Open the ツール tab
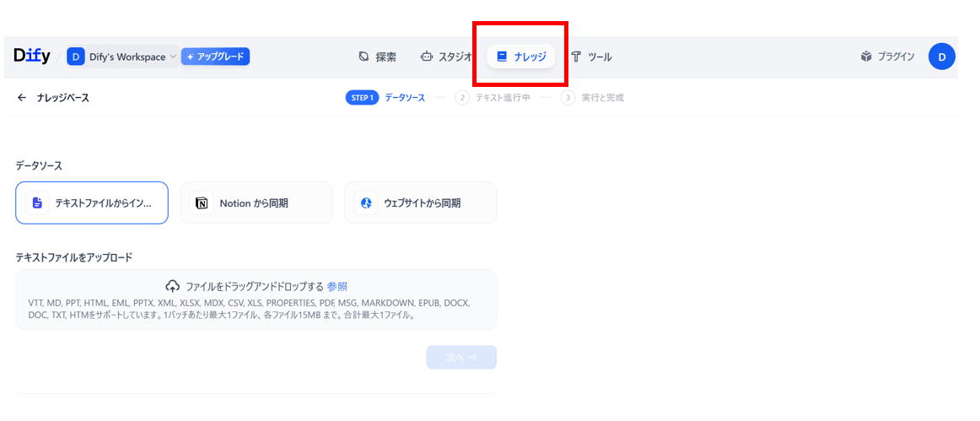This screenshot has width=980, height=421. (592, 57)
